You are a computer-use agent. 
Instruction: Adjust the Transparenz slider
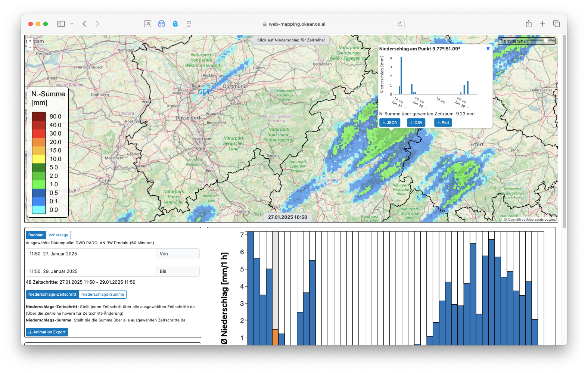click(545, 41)
